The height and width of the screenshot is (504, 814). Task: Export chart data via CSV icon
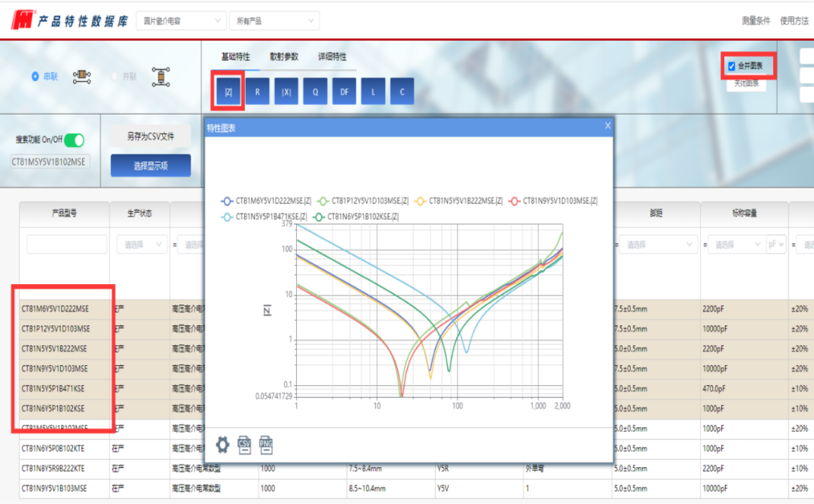pyautogui.click(x=244, y=444)
